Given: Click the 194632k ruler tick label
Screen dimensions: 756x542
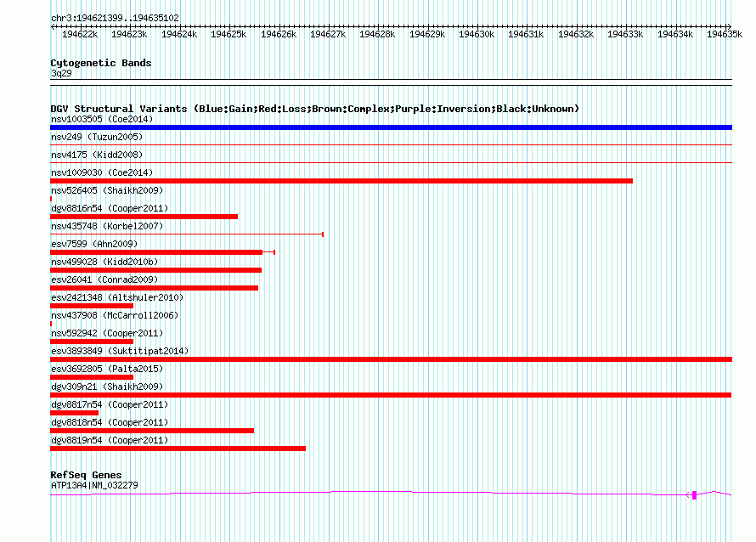Looking at the screenshot, I should point(576,34).
